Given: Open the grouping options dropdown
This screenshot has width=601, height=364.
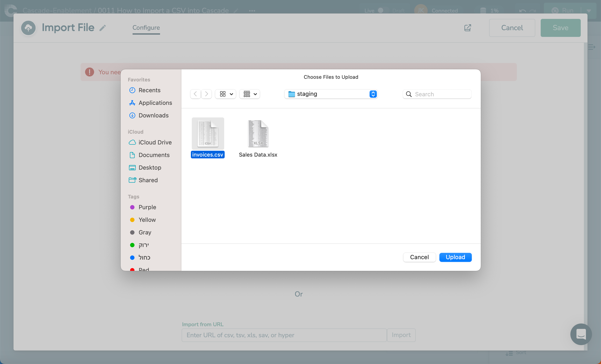Looking at the screenshot, I should (x=250, y=94).
